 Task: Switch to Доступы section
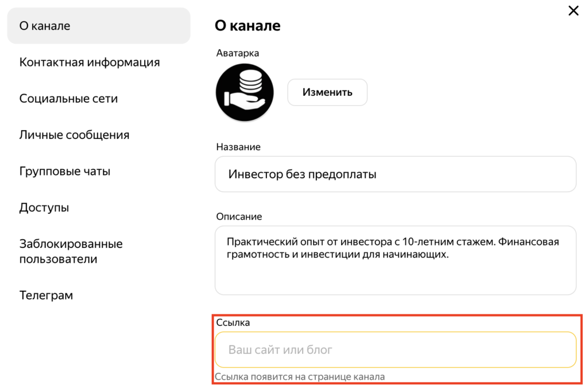pyautogui.click(x=44, y=208)
